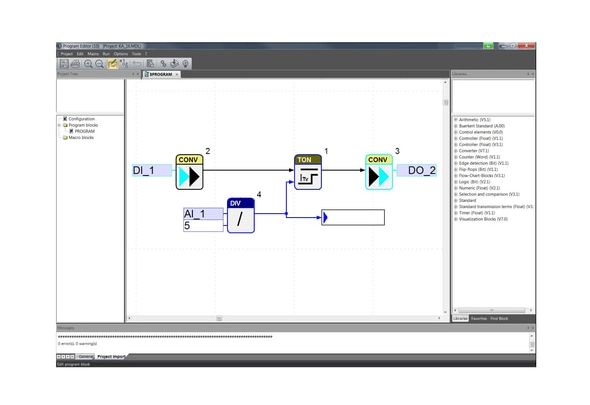Switch to the Project import tab

point(111,356)
